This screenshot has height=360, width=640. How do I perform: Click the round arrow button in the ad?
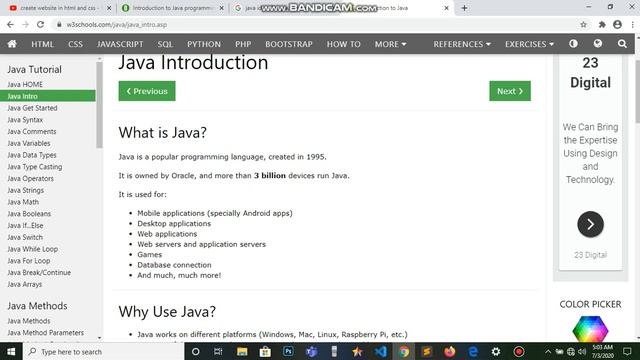coord(590,224)
